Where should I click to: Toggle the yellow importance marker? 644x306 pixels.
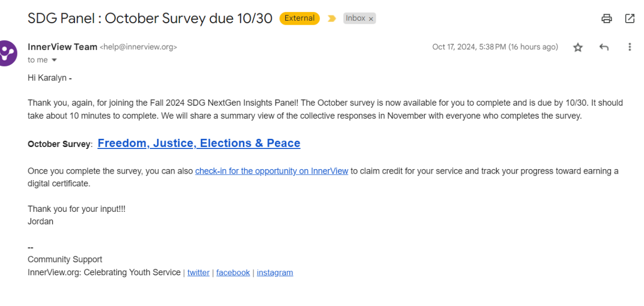point(332,19)
